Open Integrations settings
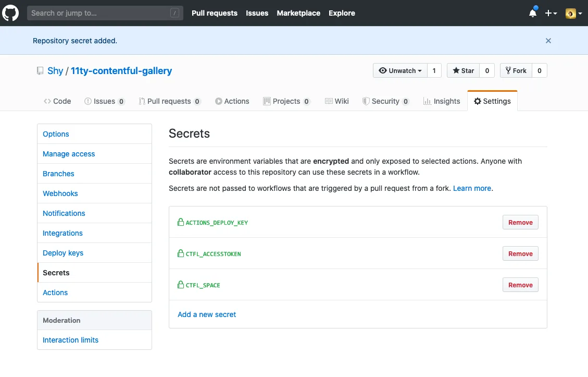This screenshot has height=377, width=588. tap(94, 233)
